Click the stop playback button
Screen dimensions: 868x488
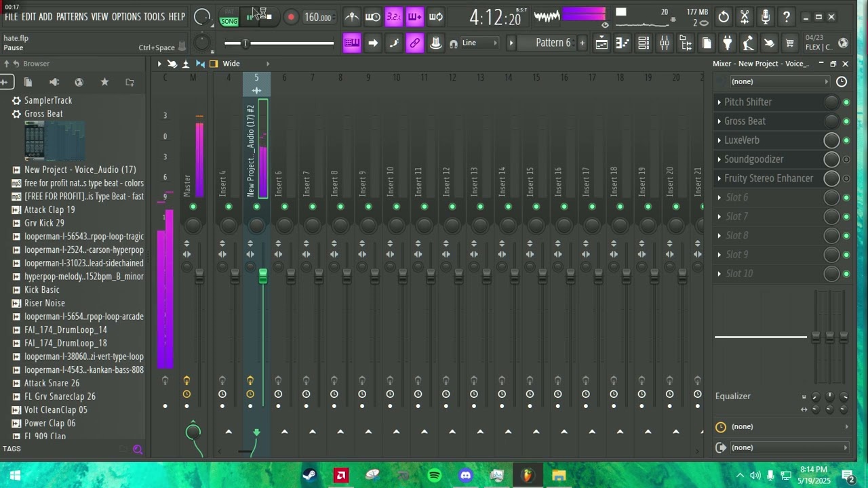pyautogui.click(x=269, y=17)
